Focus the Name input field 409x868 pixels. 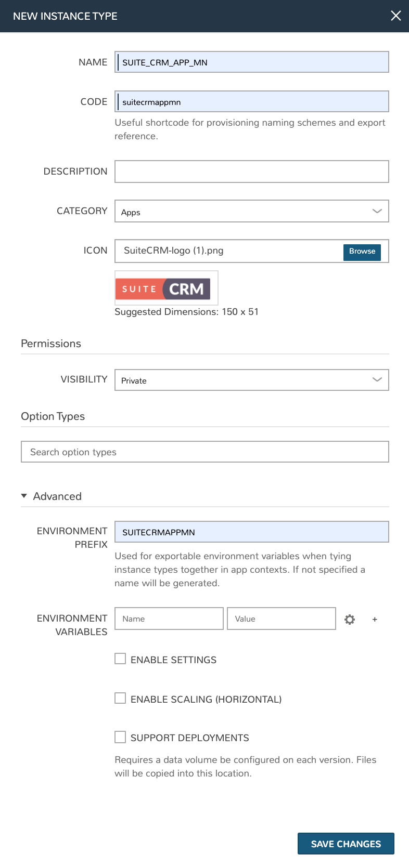click(x=251, y=62)
